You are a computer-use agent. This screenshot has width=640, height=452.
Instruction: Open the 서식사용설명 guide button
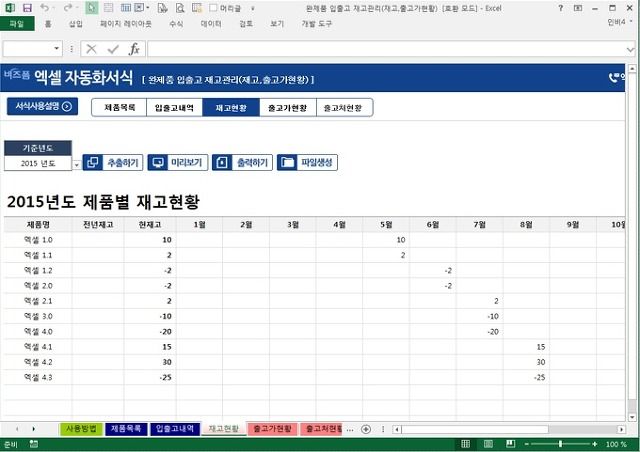[42, 107]
